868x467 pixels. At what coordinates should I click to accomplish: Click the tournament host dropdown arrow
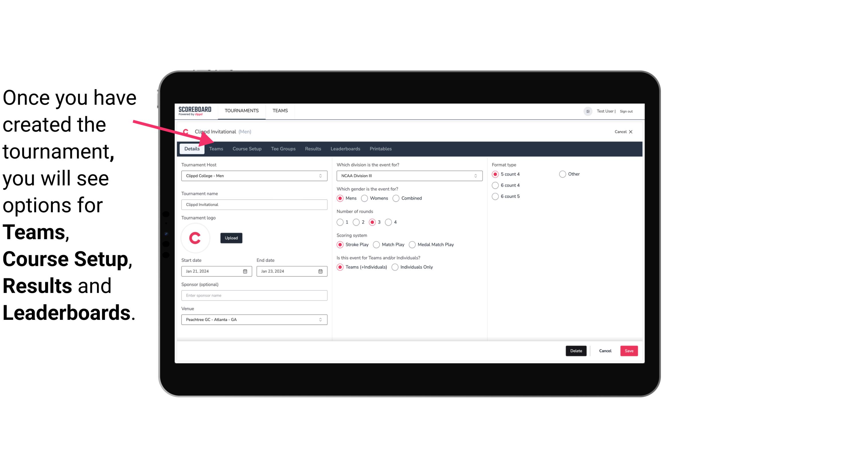(x=321, y=176)
